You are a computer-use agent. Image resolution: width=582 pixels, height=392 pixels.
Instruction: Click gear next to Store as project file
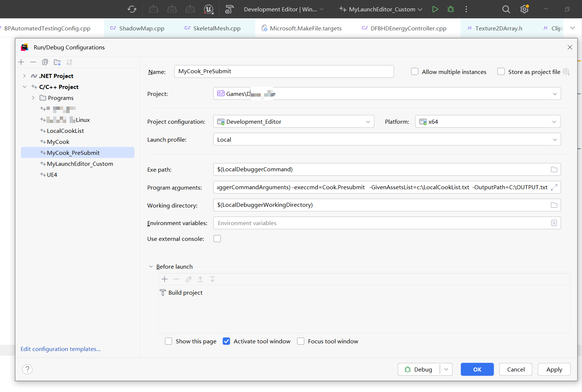[566, 72]
